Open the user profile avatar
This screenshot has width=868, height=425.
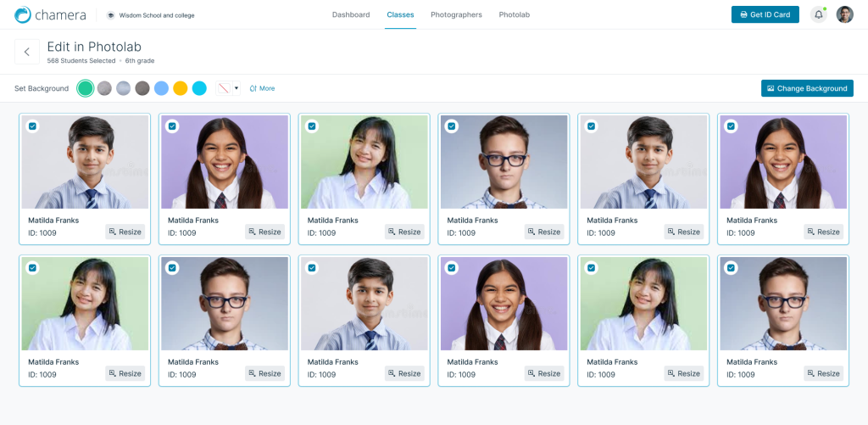point(845,15)
